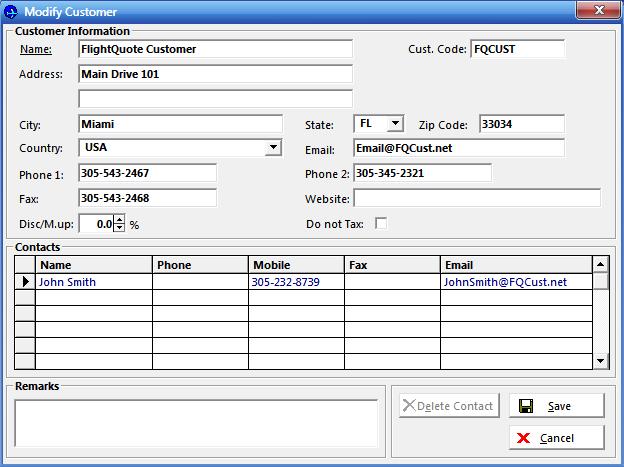The image size is (624, 467).
Task: Click the Name field with FlightQuote Customer
Action: tap(215, 49)
